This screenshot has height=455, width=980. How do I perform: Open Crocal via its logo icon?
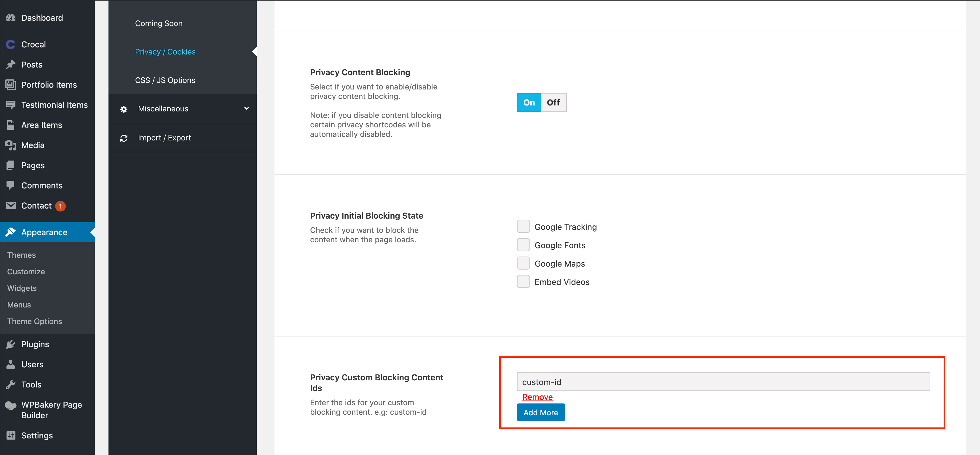pos(11,44)
